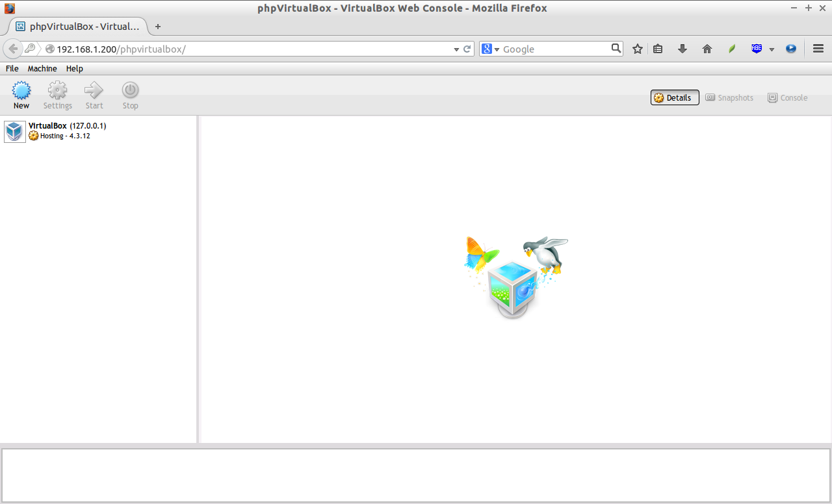832x504 pixels.
Task: Open a new browser tab with plus
Action: [x=157, y=27]
